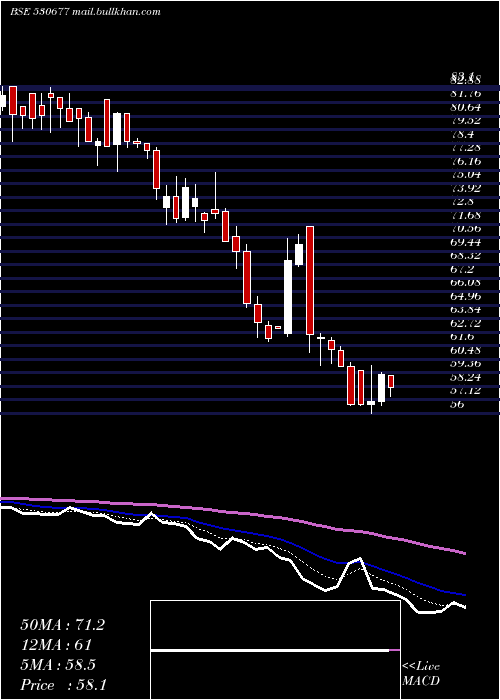Image resolution: width=500 pixels, height=700 pixels.
Task: Click the <<Live MACD label
Action: tap(421, 674)
